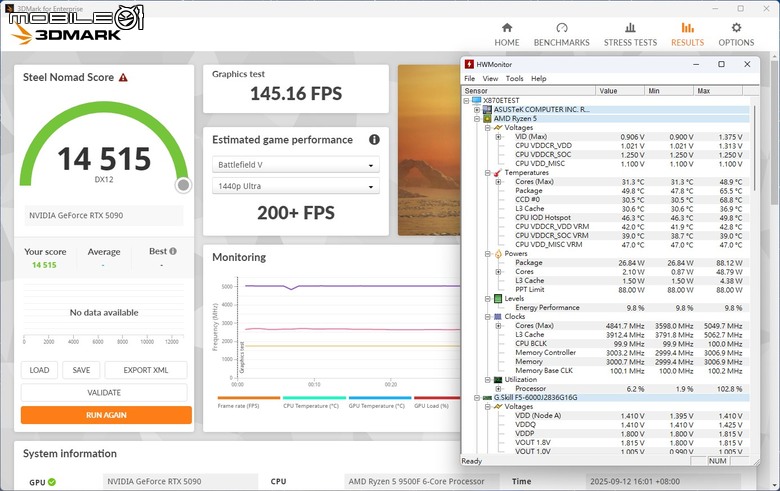This screenshot has height=491, width=780.
Task: Click the Powers flame icon
Action: [498, 254]
